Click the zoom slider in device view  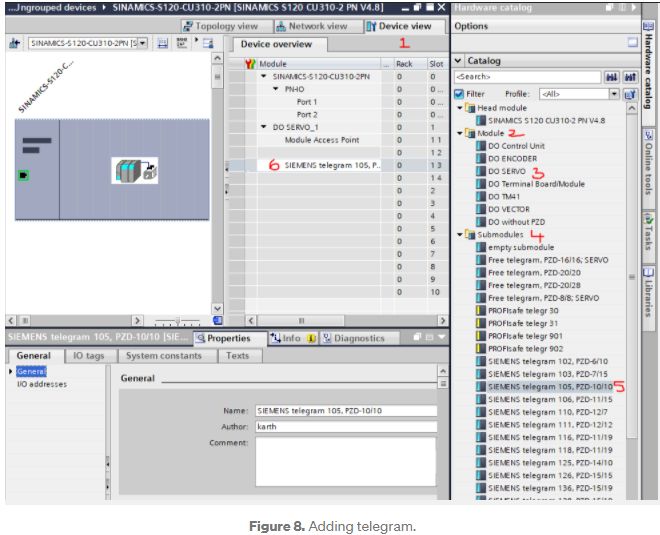pos(177,322)
